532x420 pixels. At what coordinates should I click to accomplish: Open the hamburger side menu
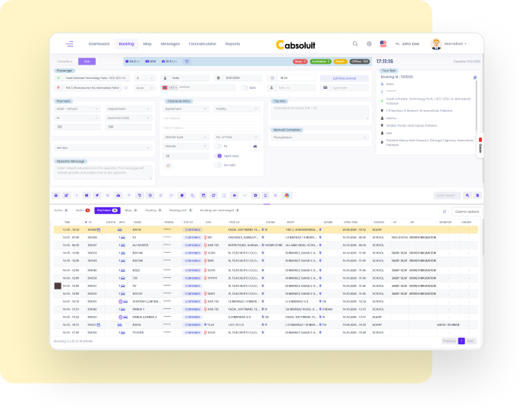coord(70,44)
